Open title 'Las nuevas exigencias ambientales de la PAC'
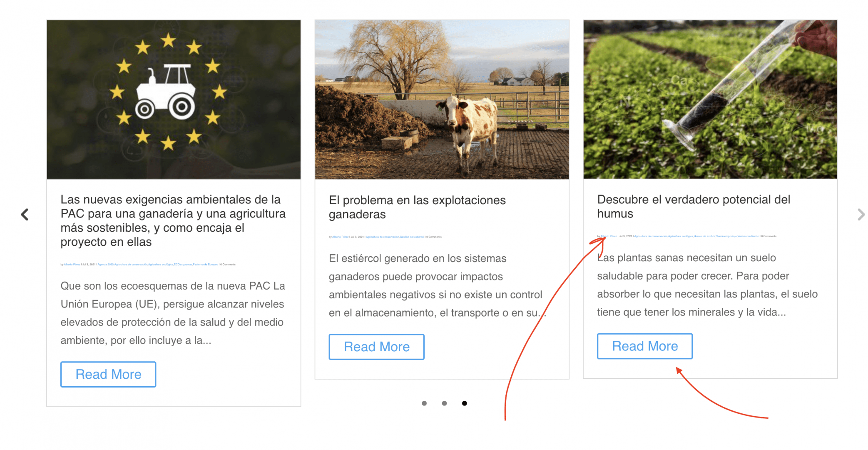This screenshot has height=450, width=868. coord(173,221)
